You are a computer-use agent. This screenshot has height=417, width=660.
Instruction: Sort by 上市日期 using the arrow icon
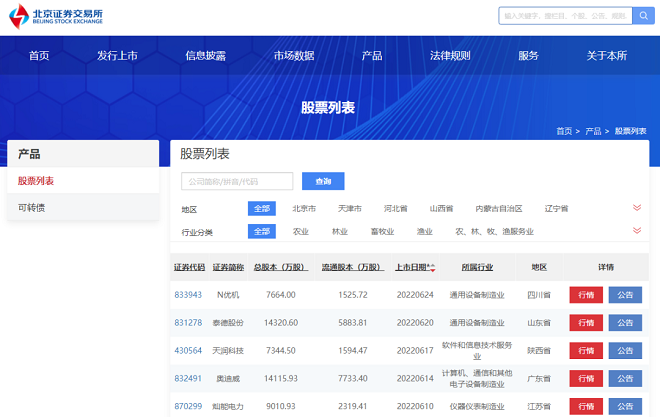click(x=431, y=268)
